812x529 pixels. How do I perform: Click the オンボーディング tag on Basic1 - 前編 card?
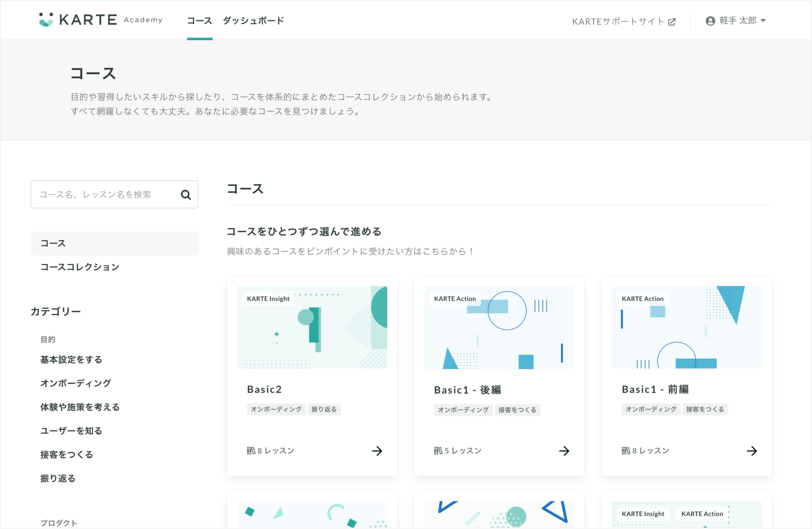(x=651, y=410)
